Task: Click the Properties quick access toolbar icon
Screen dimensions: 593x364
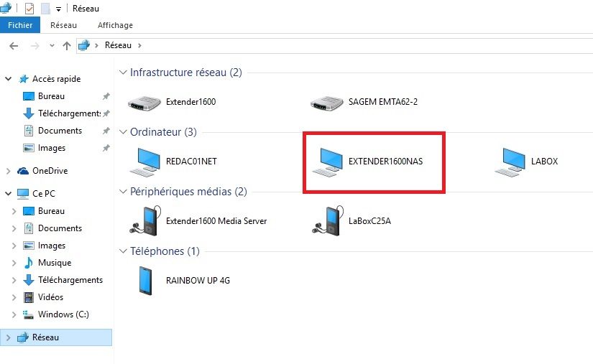Action: [x=29, y=9]
